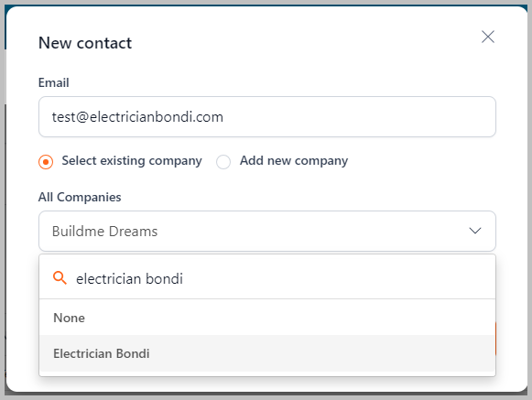Click the search row divider area beside query

340,278
